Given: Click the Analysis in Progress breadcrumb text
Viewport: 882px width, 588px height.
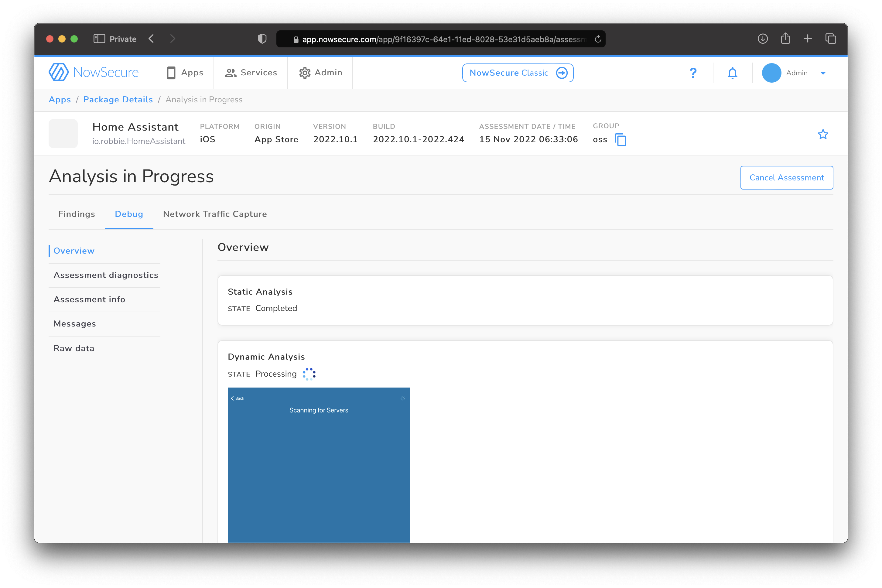Looking at the screenshot, I should [x=204, y=100].
